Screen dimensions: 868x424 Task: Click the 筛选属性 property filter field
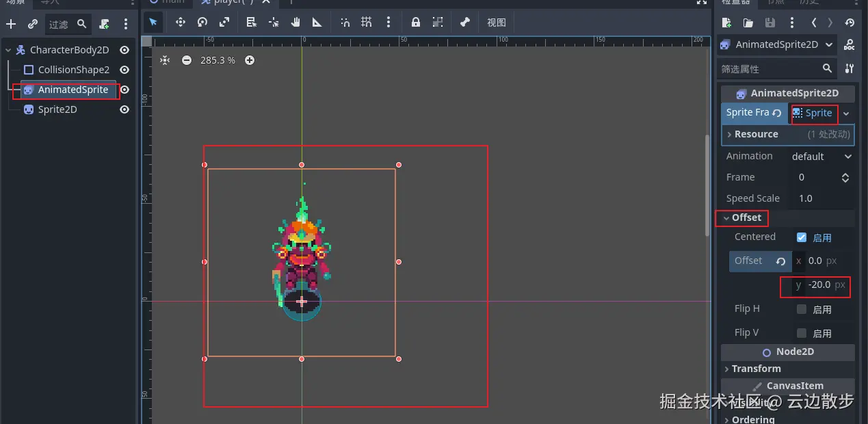pos(777,68)
